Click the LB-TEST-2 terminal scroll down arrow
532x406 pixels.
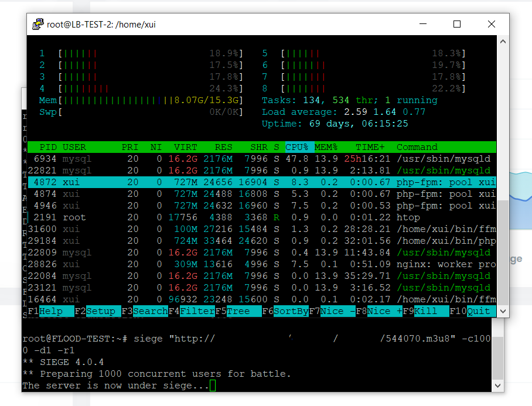pyautogui.click(x=503, y=311)
